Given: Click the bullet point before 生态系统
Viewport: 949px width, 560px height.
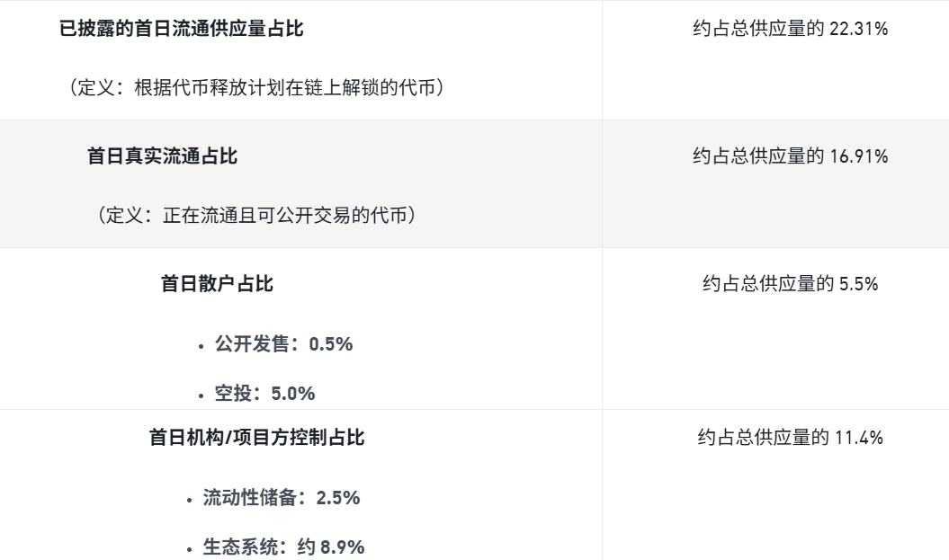Looking at the screenshot, I should tap(188, 548).
